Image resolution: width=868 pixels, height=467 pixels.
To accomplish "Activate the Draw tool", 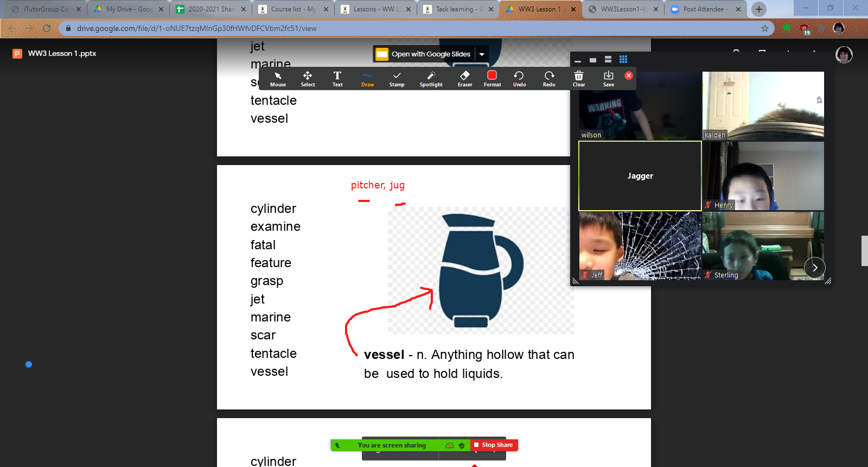I will [367, 79].
